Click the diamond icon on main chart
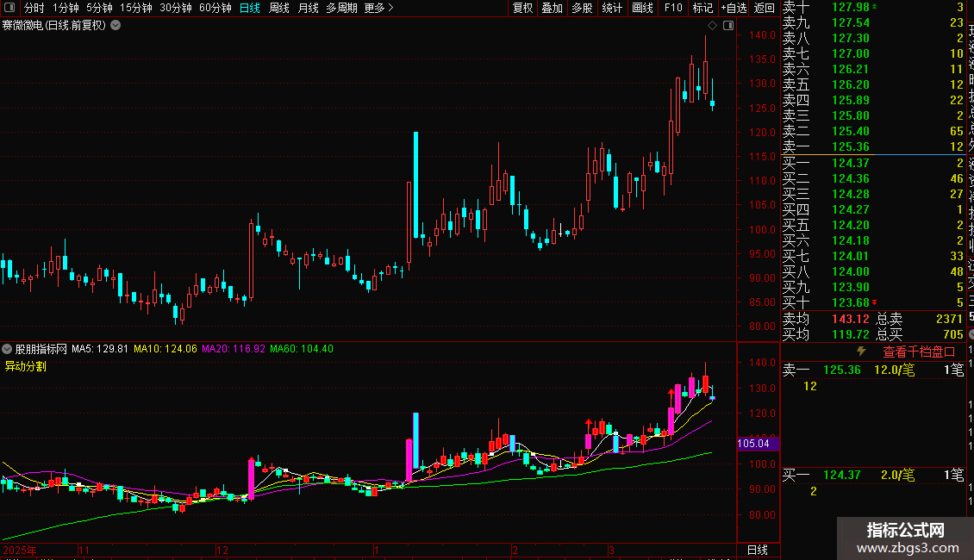The width and height of the screenshot is (974, 560). click(x=713, y=26)
